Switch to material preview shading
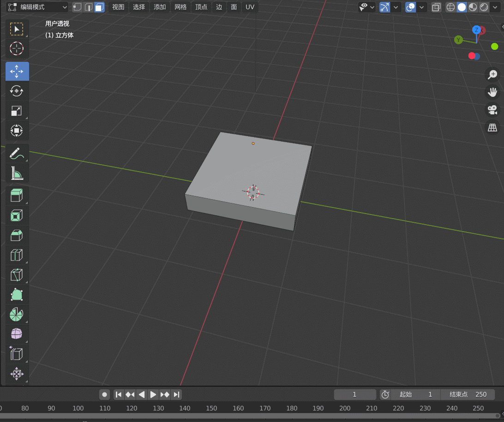The width and height of the screenshot is (504, 422). click(x=473, y=7)
